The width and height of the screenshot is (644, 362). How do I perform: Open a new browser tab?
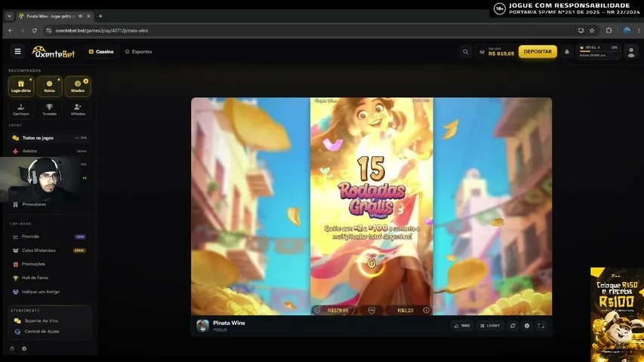point(100,16)
